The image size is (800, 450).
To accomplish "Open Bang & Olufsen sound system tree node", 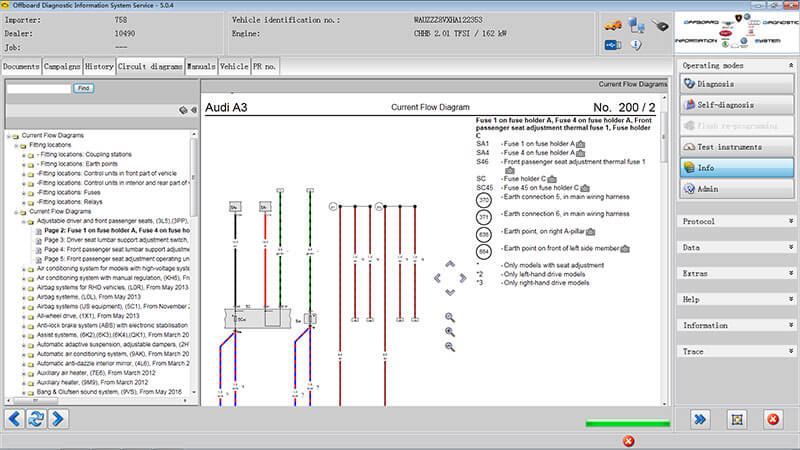I will (109, 392).
